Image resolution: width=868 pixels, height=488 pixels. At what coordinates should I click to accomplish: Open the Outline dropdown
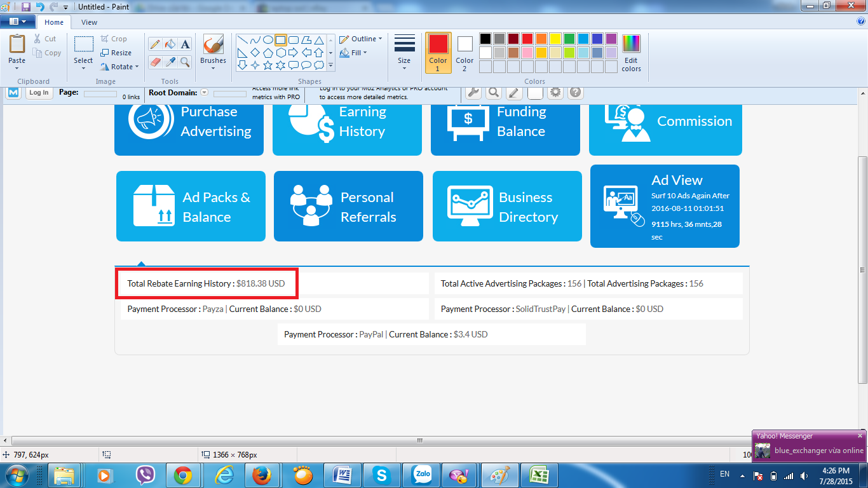(x=361, y=39)
